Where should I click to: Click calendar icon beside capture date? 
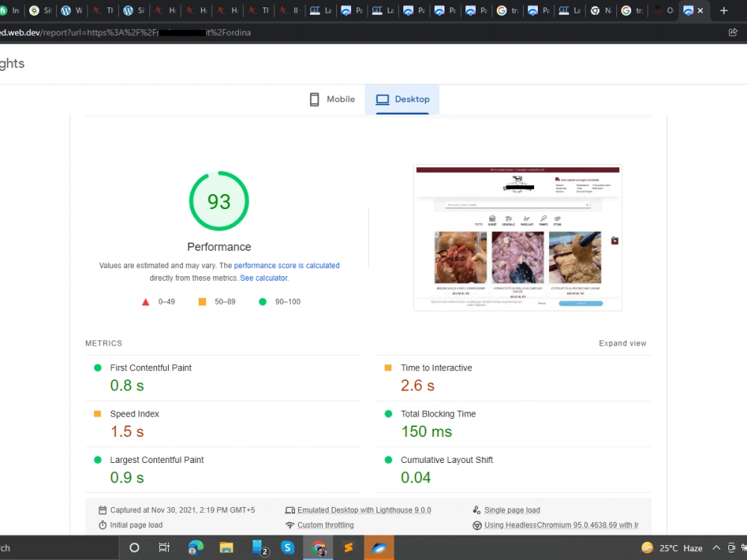pyautogui.click(x=102, y=510)
